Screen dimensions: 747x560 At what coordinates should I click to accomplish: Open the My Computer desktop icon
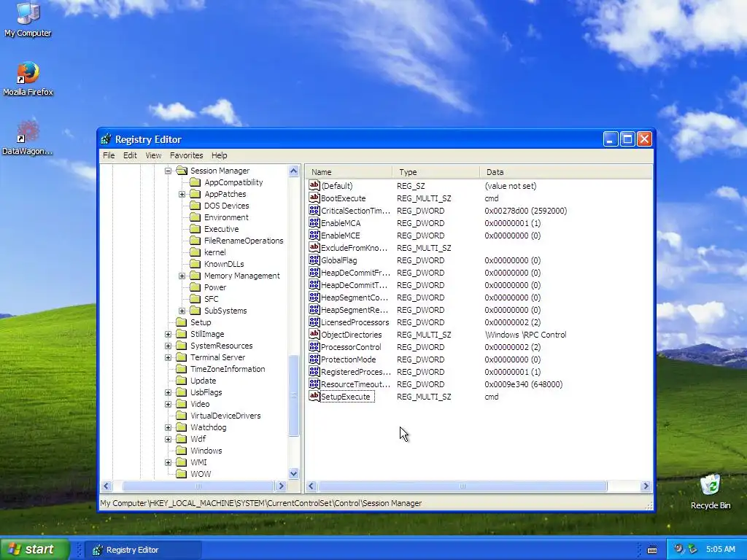[x=28, y=19]
